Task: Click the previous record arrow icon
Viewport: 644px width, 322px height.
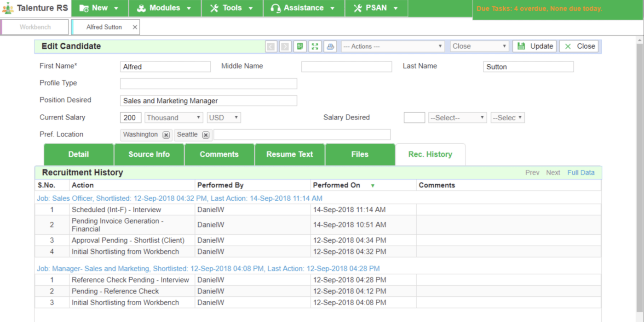Action: click(271, 46)
